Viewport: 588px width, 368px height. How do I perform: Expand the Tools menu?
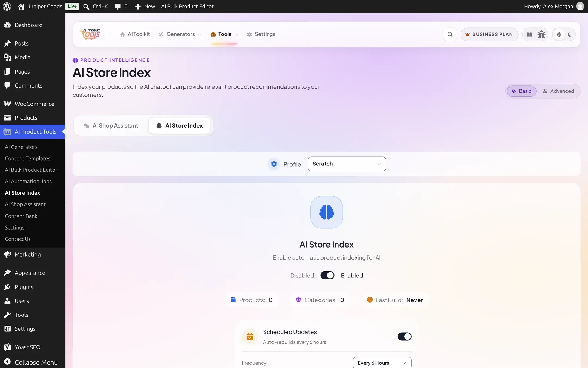pyautogui.click(x=224, y=34)
